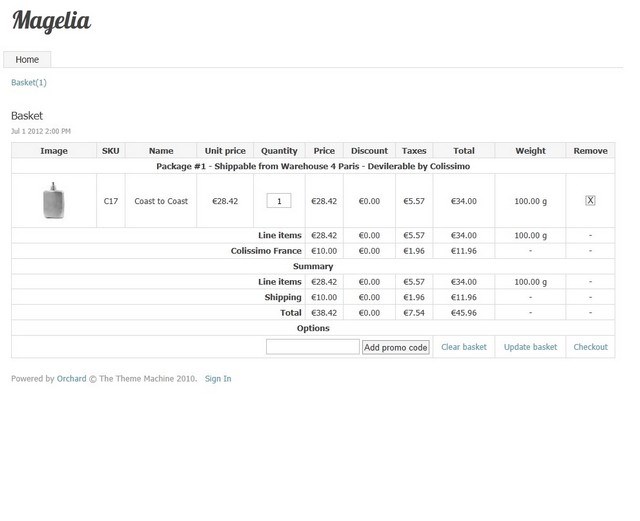Image resolution: width=640 pixels, height=521 pixels.
Task: Remove Coast to Coast with X button
Action: (x=590, y=201)
